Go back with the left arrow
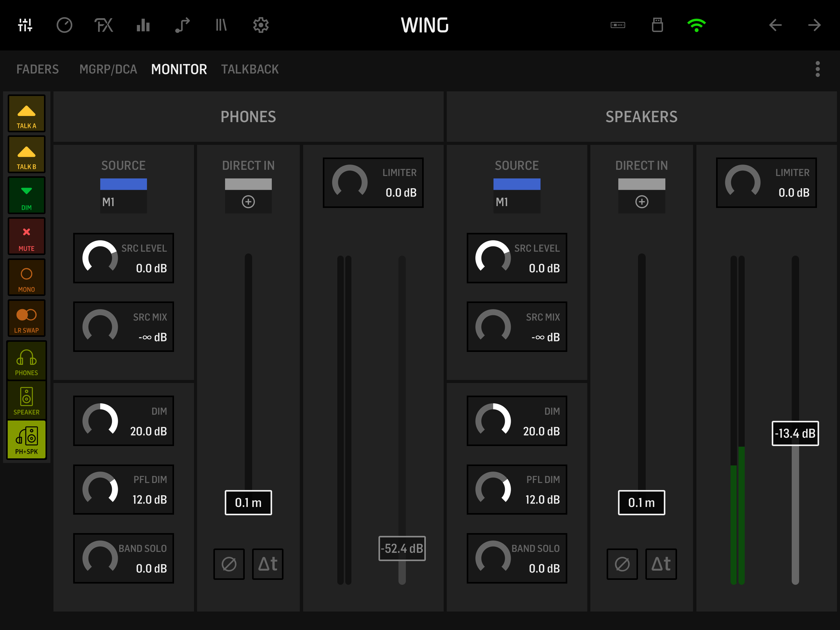 pos(775,25)
